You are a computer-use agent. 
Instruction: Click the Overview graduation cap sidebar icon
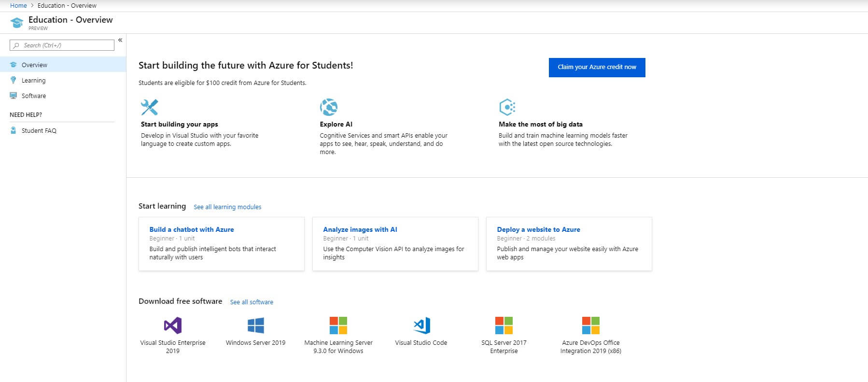(x=14, y=65)
